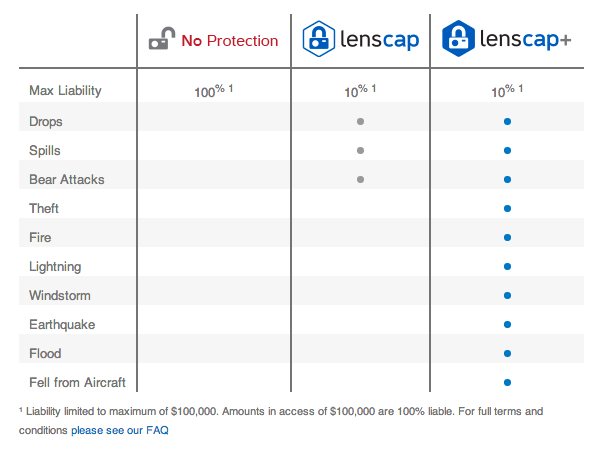
Task: Click the open padlock No Protection icon
Action: click(x=162, y=38)
